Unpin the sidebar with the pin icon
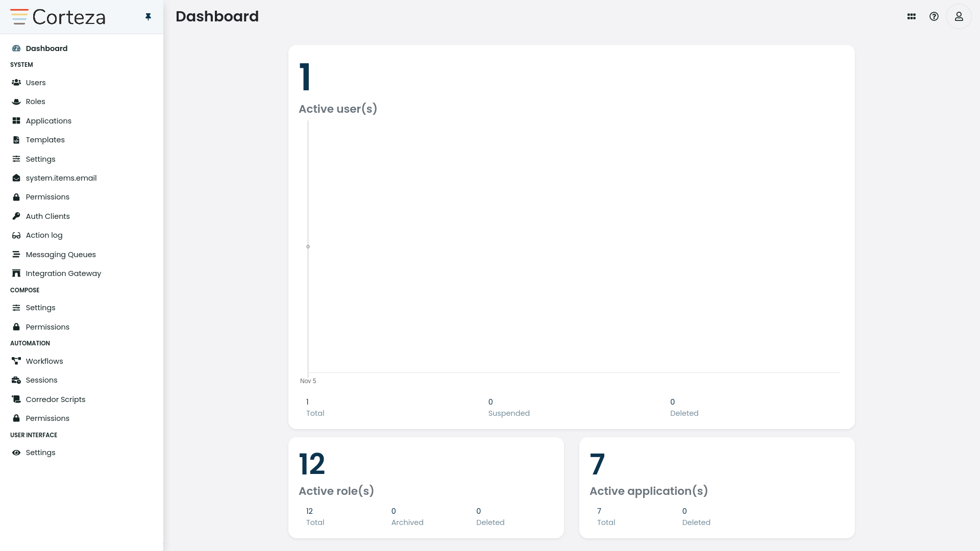Screen dimensions: 980x551 pyautogui.click(x=148, y=17)
